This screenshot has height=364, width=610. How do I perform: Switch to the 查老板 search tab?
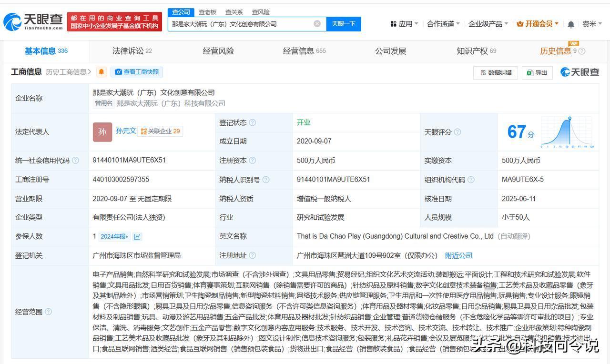[x=207, y=12]
